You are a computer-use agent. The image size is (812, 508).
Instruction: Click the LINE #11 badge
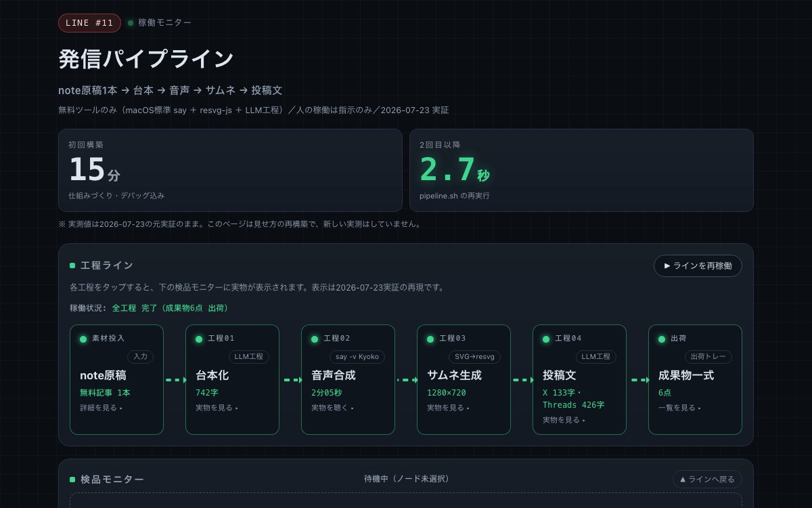tap(89, 22)
